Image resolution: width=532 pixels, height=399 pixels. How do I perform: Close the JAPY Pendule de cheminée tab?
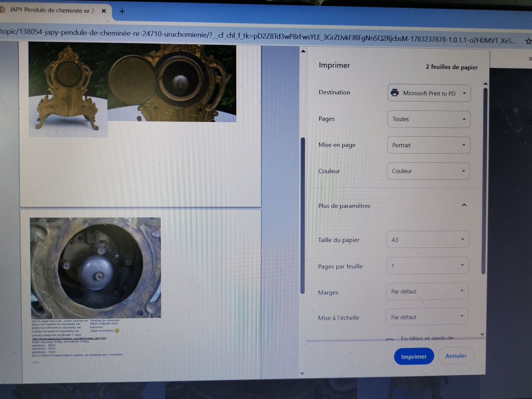pyautogui.click(x=104, y=10)
